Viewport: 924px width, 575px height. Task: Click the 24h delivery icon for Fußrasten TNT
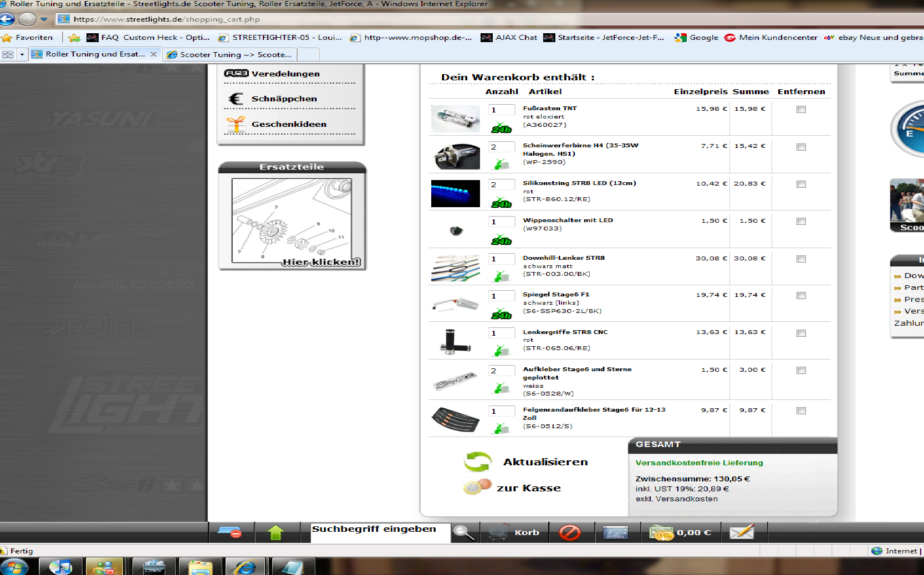pyautogui.click(x=501, y=128)
